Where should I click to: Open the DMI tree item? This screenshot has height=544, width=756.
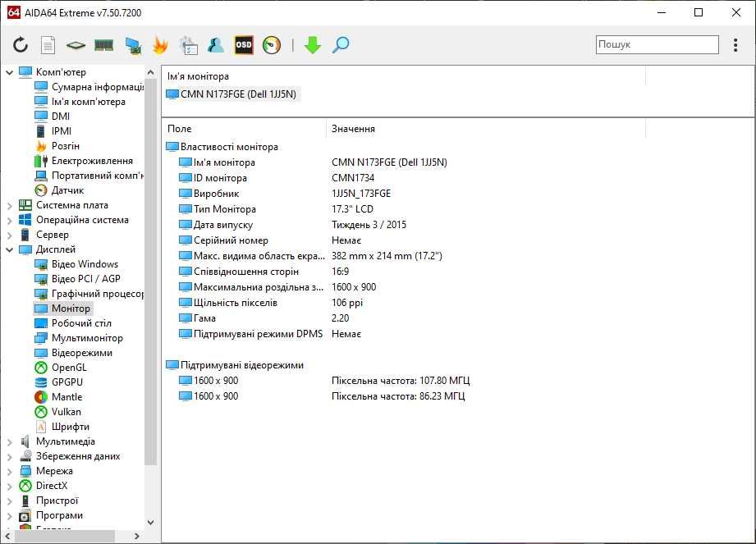pos(53,117)
